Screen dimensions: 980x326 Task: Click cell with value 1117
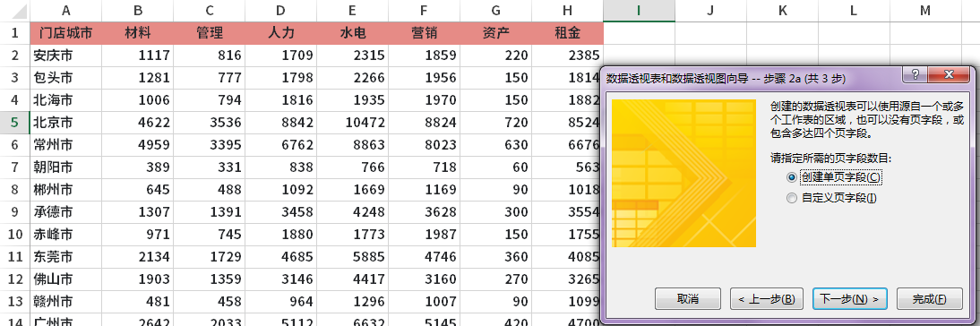(x=138, y=56)
